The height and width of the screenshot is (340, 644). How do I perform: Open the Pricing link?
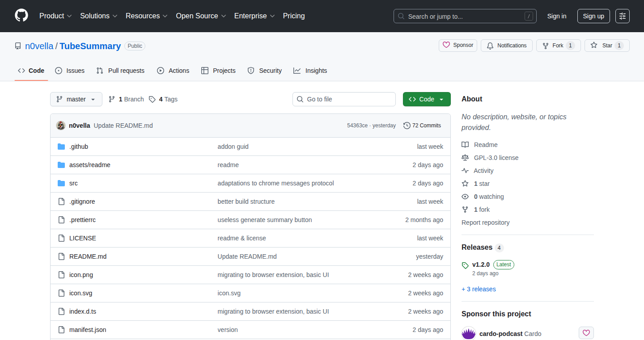click(294, 16)
